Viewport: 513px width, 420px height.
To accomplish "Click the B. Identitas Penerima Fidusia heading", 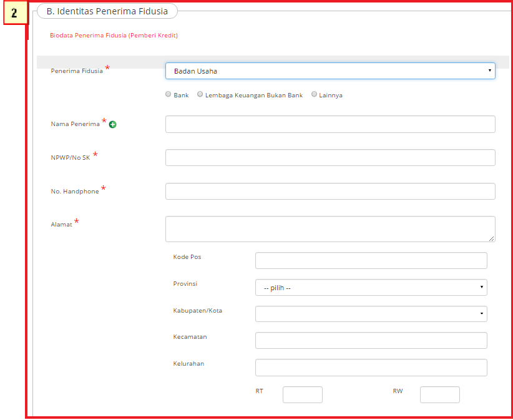I will (107, 11).
